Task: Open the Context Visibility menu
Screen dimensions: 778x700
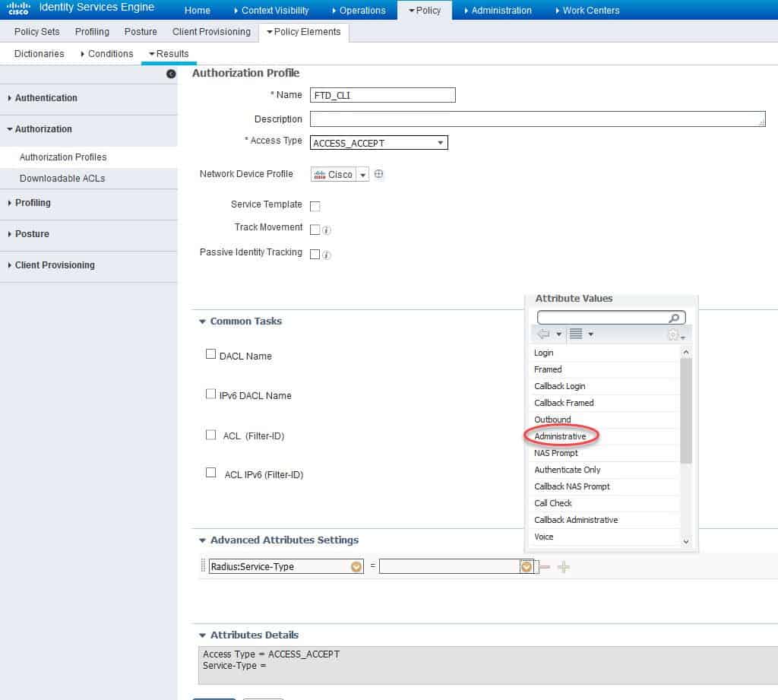Action: [271, 11]
